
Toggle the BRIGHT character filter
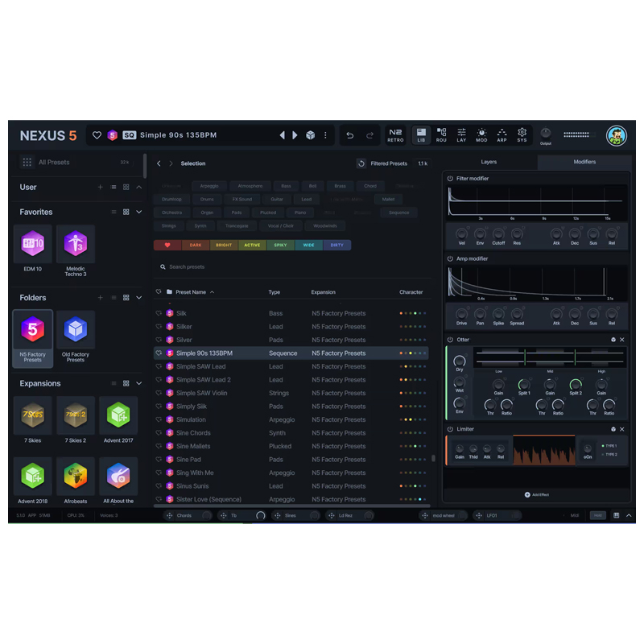tap(224, 246)
